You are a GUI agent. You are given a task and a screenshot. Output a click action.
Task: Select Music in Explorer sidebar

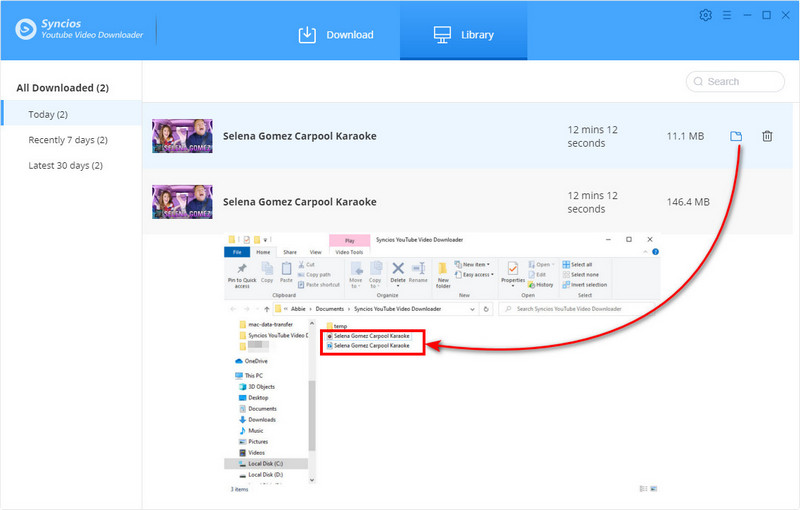point(252,431)
